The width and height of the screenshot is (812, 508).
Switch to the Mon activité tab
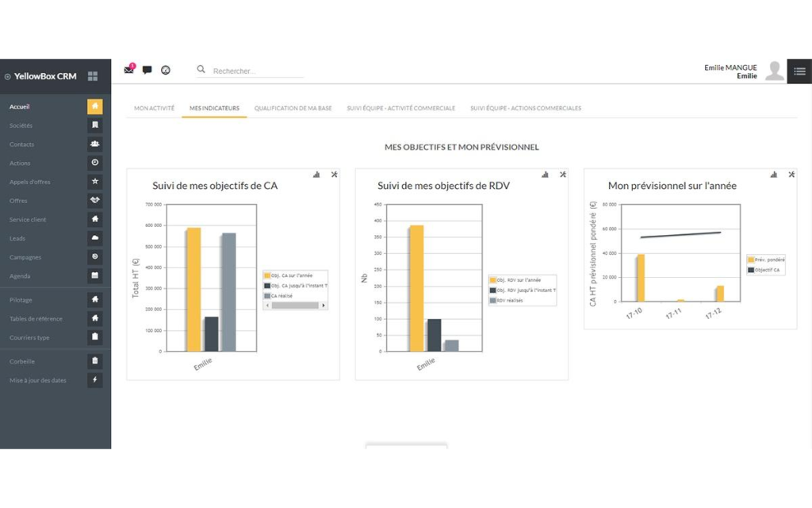[x=154, y=108]
